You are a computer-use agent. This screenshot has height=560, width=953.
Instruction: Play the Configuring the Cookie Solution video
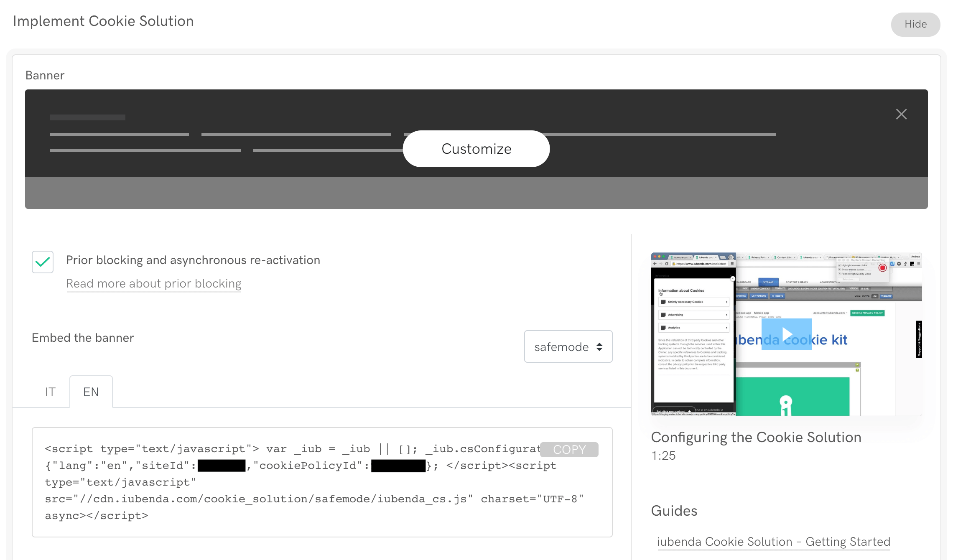click(x=787, y=333)
